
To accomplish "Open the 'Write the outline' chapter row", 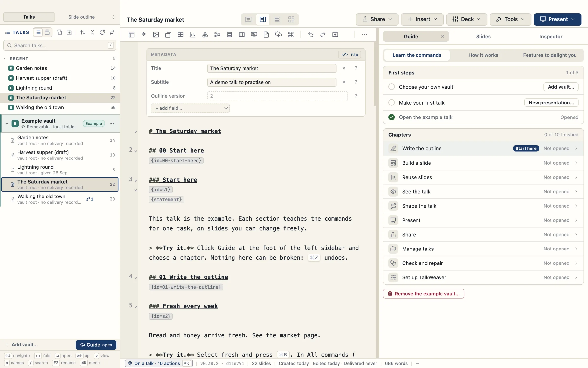I will [483, 148].
